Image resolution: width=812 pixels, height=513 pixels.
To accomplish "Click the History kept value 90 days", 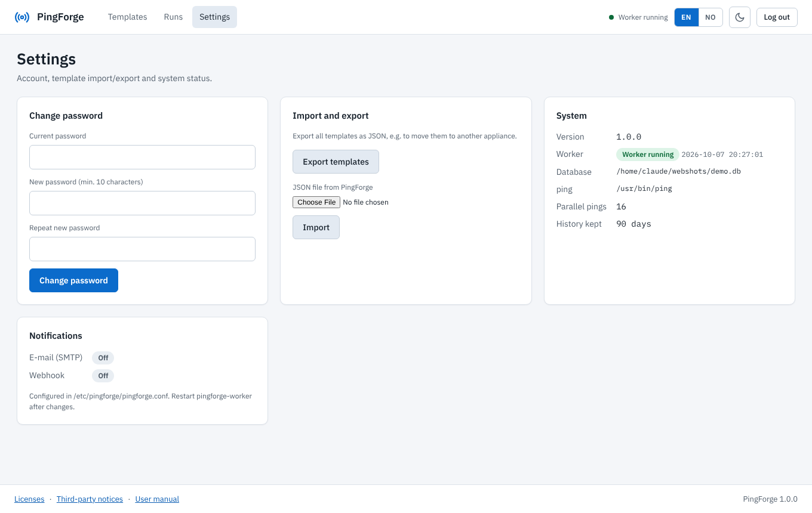I will (633, 224).
